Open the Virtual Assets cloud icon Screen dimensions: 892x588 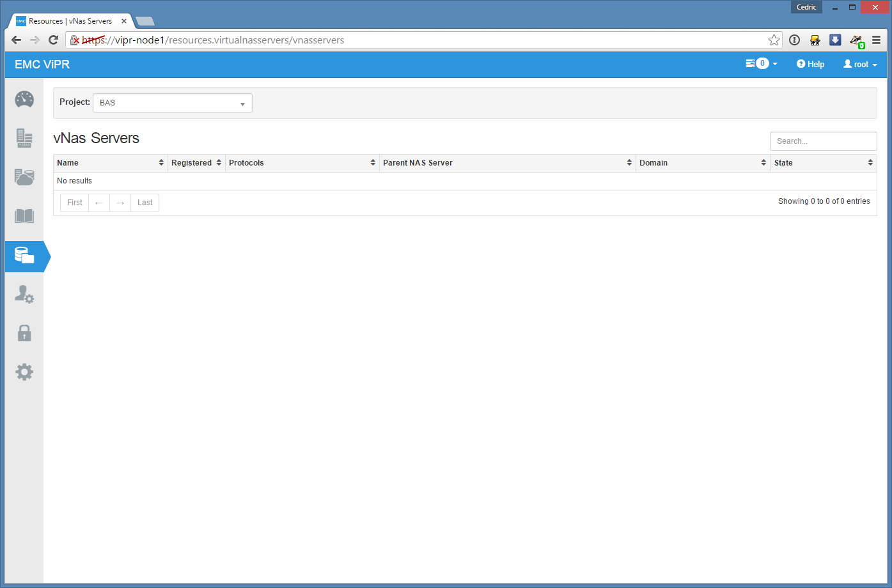[24, 177]
